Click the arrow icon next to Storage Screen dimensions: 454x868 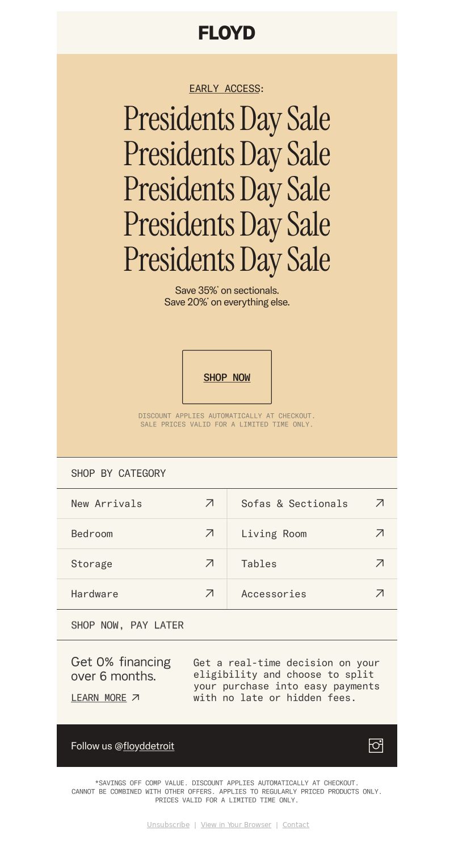pos(209,563)
